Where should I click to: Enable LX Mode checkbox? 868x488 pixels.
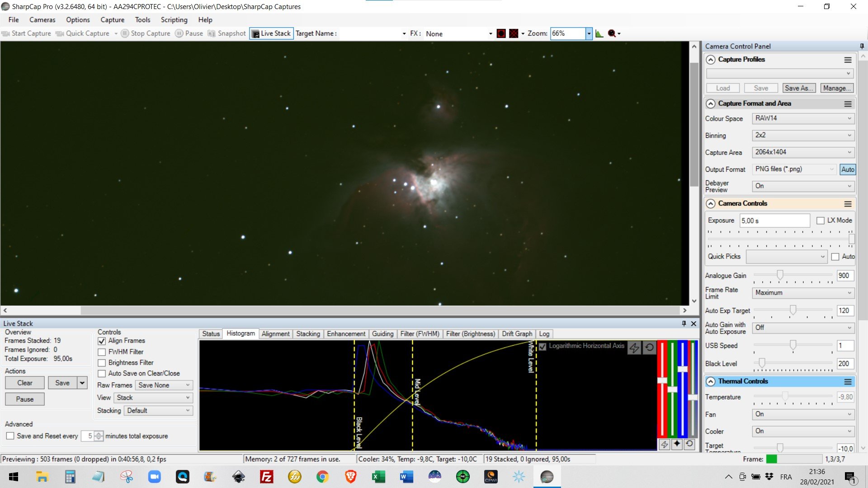[x=821, y=221]
